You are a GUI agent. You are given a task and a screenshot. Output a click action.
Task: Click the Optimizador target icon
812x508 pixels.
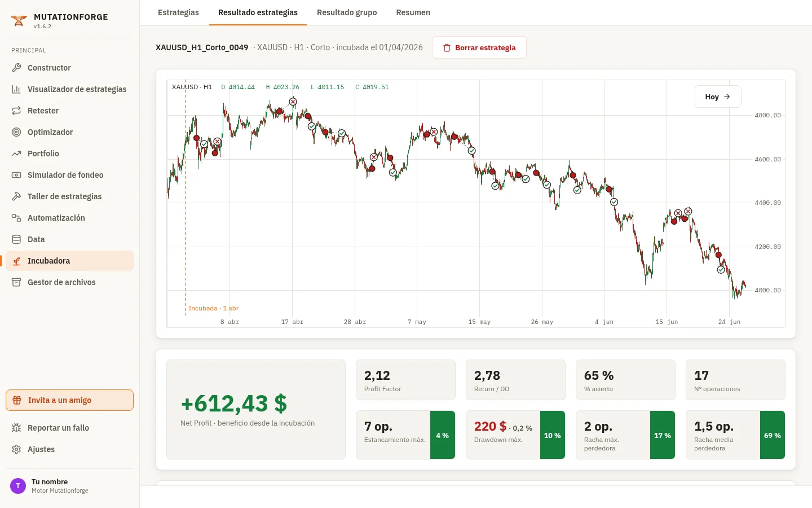pyautogui.click(x=16, y=132)
